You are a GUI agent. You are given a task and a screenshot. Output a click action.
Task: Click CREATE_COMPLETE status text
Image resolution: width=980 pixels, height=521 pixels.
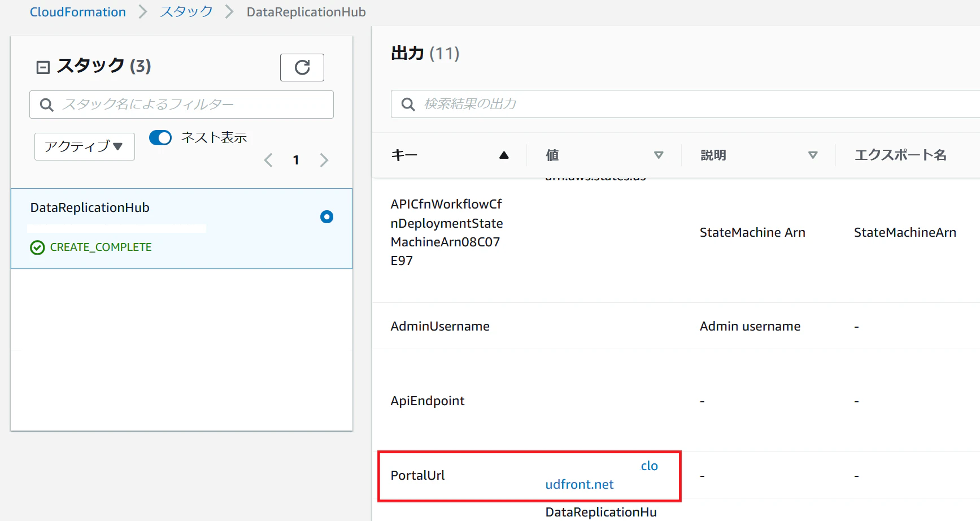pyautogui.click(x=101, y=248)
